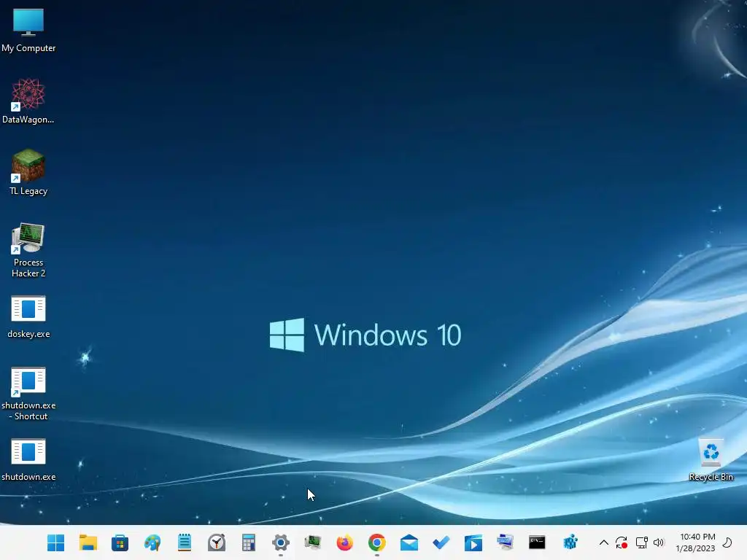Open the computer monitor icon next to Command Prompt
This screenshot has width=747, height=560.
tap(505, 542)
